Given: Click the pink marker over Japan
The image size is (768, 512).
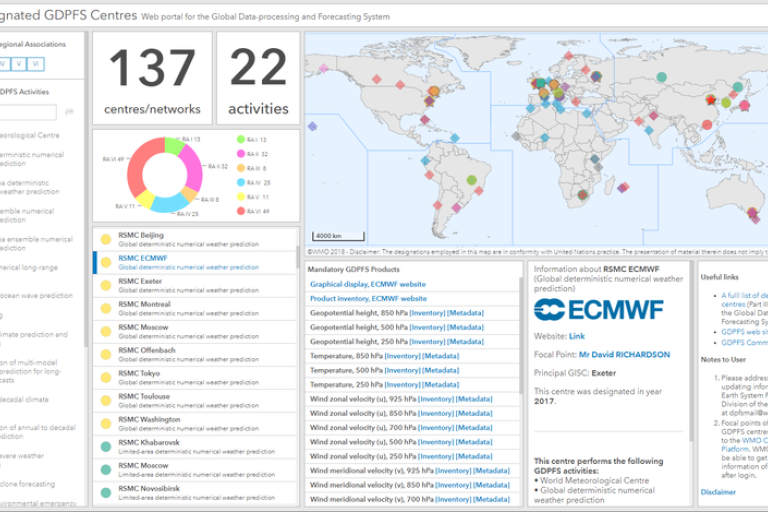Looking at the screenshot, I should pos(744,105).
